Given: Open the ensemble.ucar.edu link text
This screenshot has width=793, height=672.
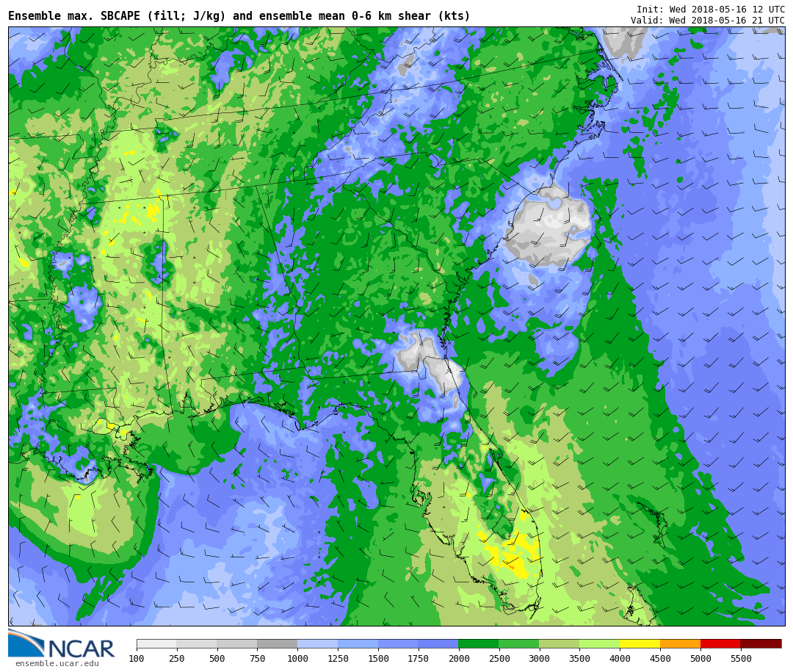Looking at the screenshot, I should (x=57, y=663).
